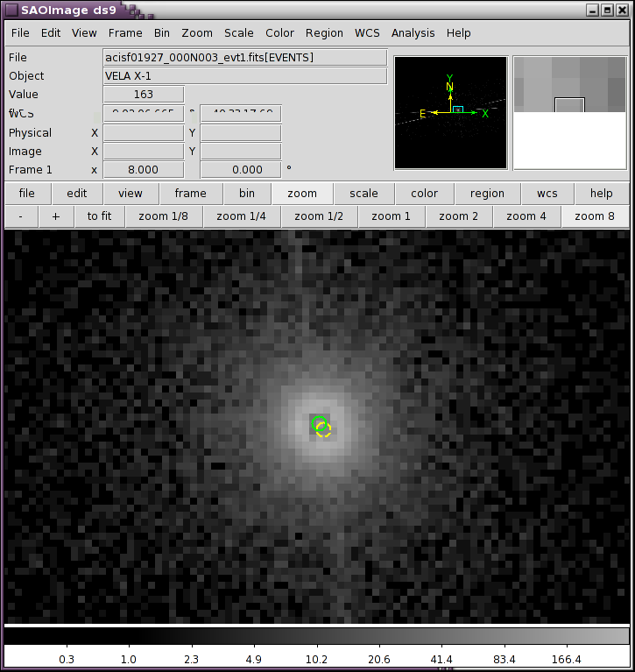Select the yellow dashed circle region
Image resolution: width=635 pixels, height=672 pixels.
[325, 430]
